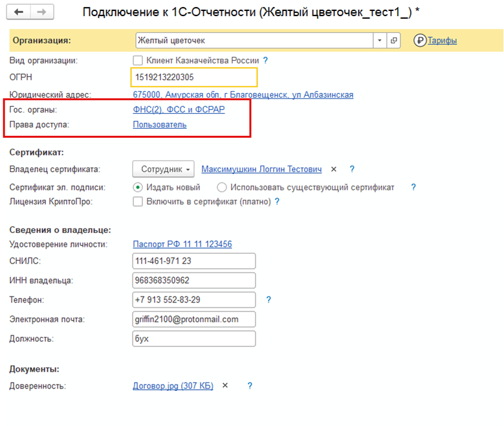Open help for Лицензия КриптоПро

pos(277,201)
